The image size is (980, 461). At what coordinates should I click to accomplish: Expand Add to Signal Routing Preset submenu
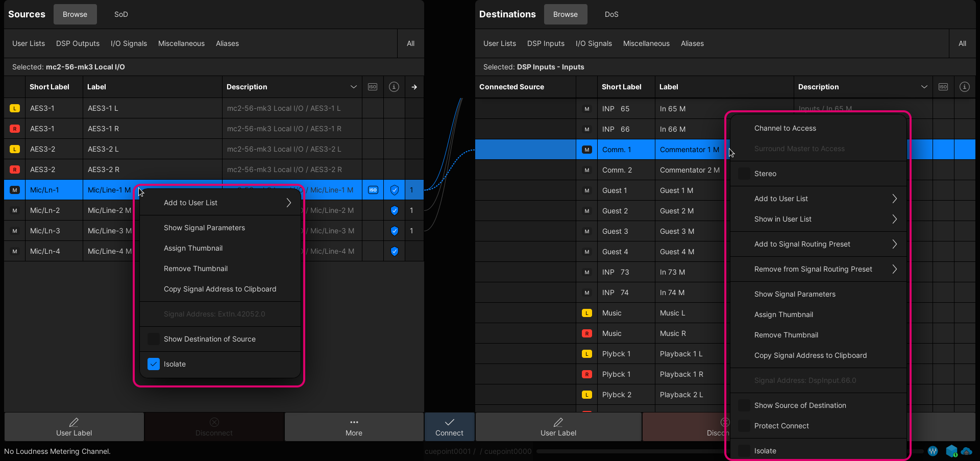(894, 244)
